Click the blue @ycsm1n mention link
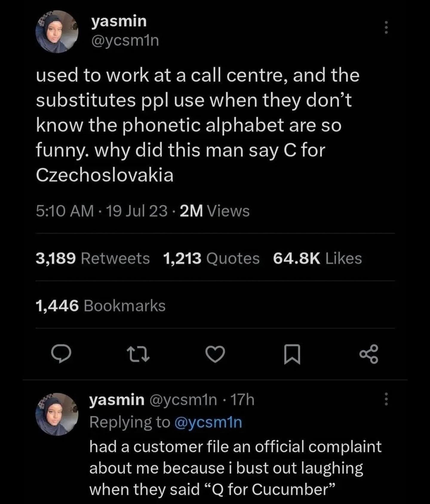The height and width of the screenshot is (504, 430). point(208,422)
